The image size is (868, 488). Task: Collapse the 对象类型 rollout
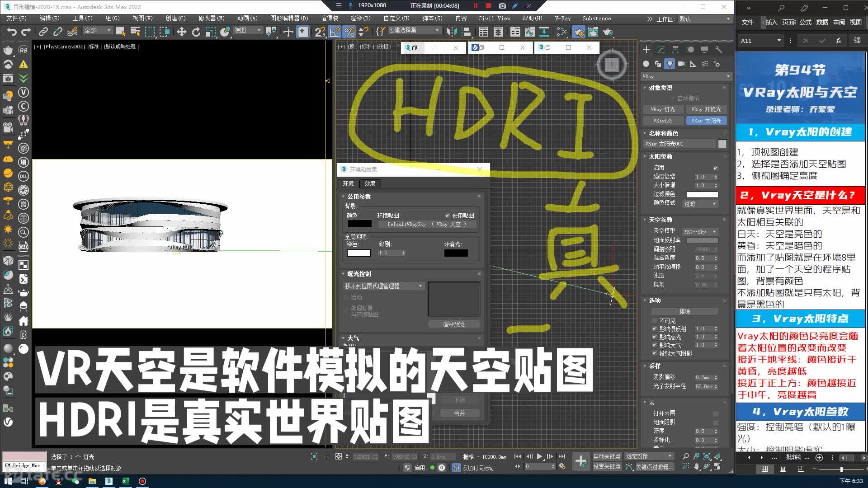pos(660,88)
